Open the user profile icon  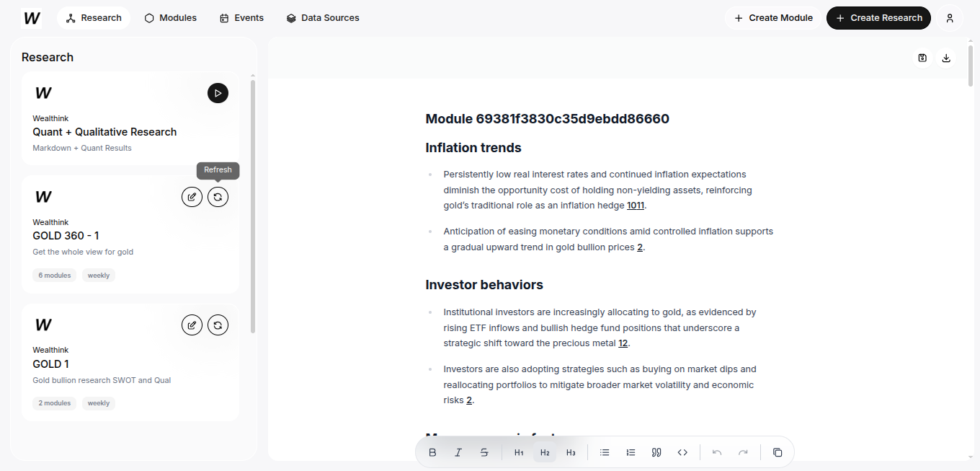[950, 18]
